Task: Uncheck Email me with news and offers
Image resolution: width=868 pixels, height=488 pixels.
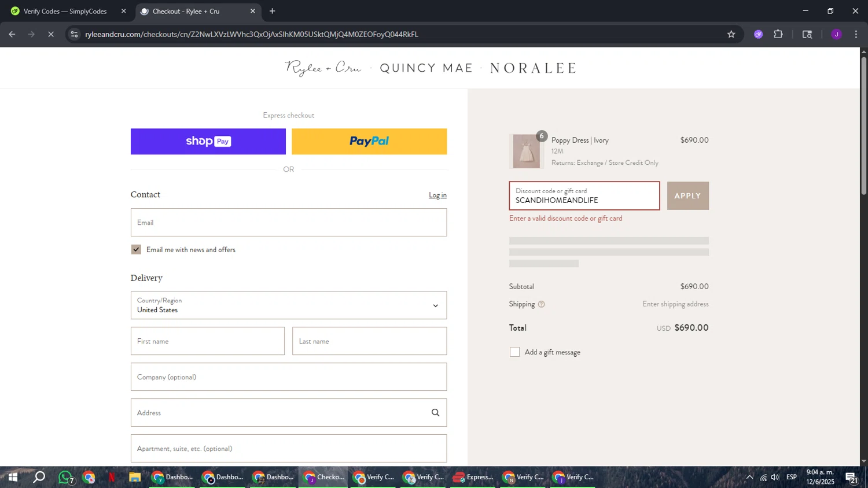Action: click(x=136, y=250)
